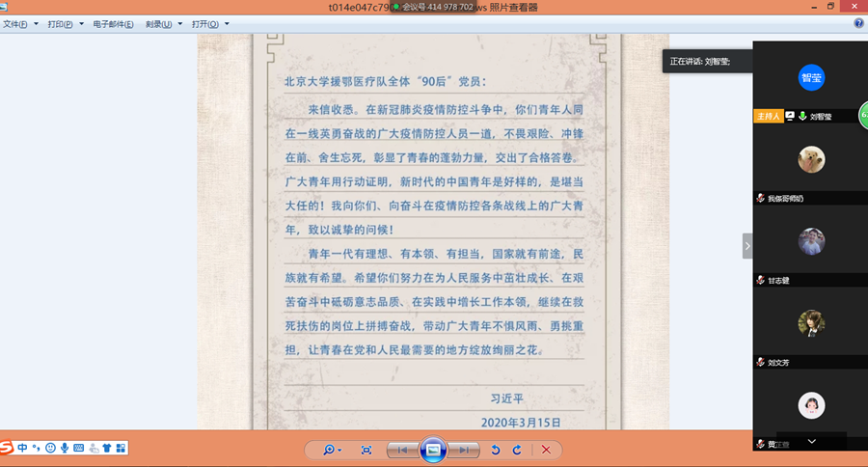Delete the photo with the red X
868x467 pixels.
(x=546, y=450)
